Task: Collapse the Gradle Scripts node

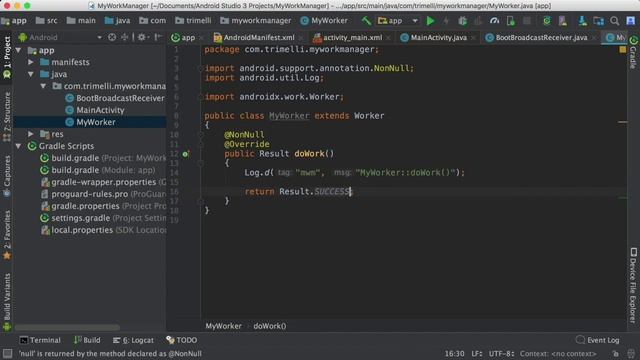Action: tap(18, 146)
